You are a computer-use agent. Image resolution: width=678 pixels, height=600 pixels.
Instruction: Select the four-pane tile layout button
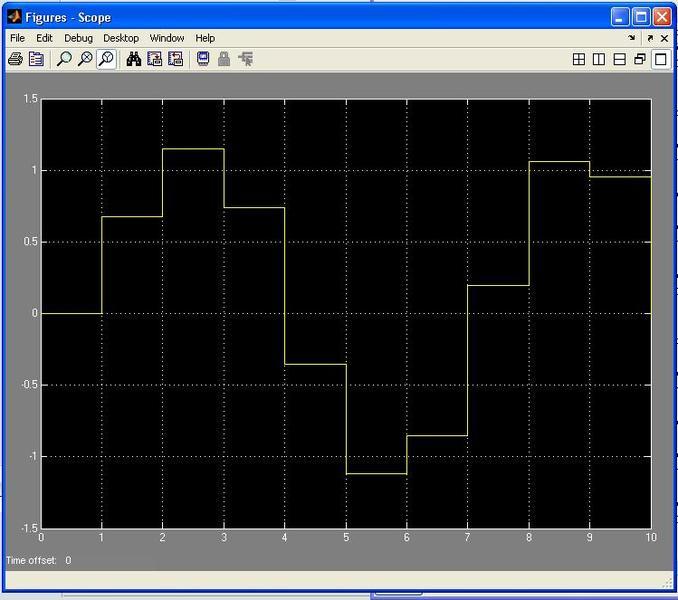click(578, 59)
